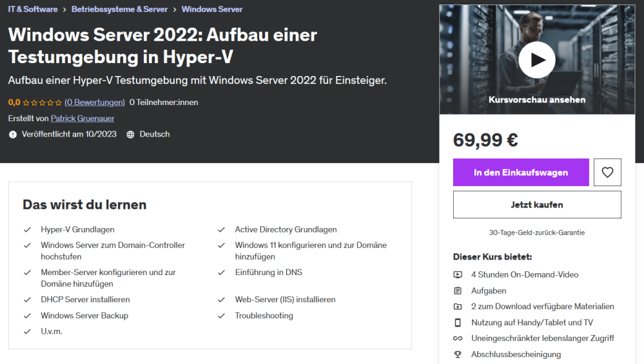Click Kursvorschau ansehen preview thumbnail
The height and width of the screenshot is (364, 644).
(x=537, y=100)
